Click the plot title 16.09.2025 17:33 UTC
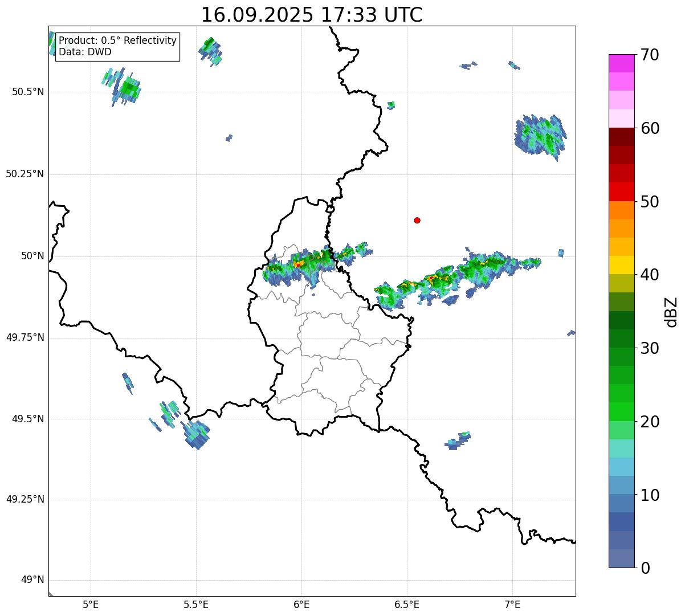This screenshot has width=685, height=616. tap(312, 15)
